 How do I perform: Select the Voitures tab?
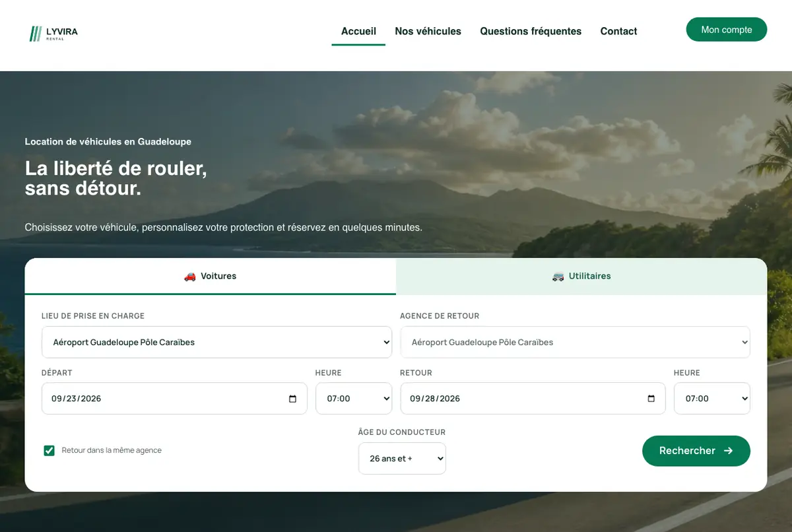point(210,276)
